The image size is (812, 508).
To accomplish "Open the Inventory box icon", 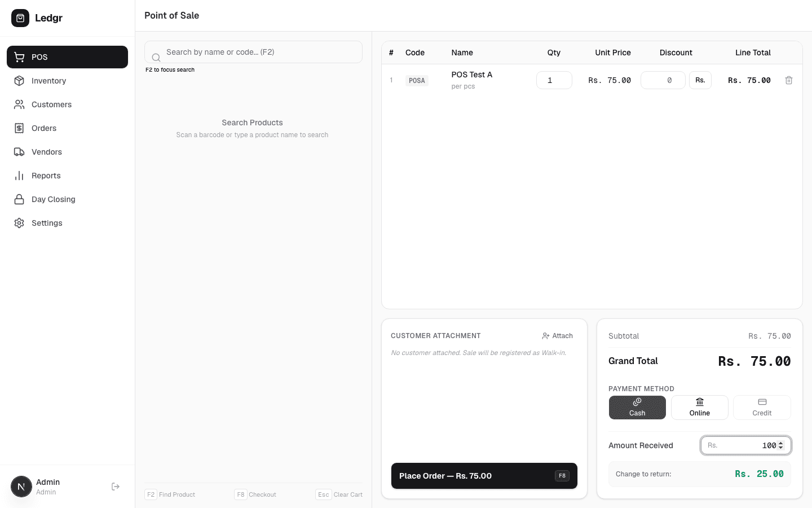I will [x=19, y=81].
